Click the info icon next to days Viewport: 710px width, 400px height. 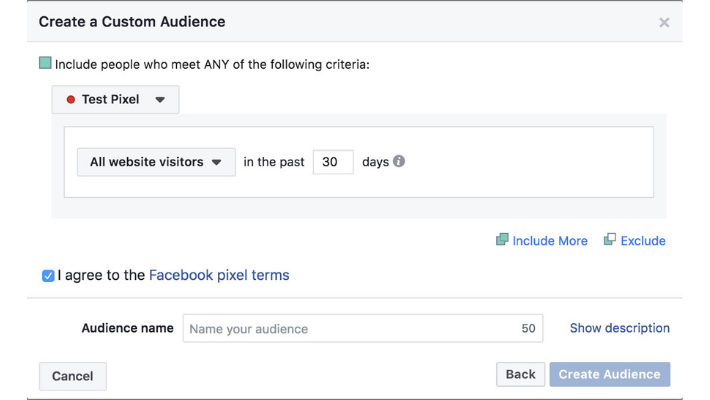(399, 161)
